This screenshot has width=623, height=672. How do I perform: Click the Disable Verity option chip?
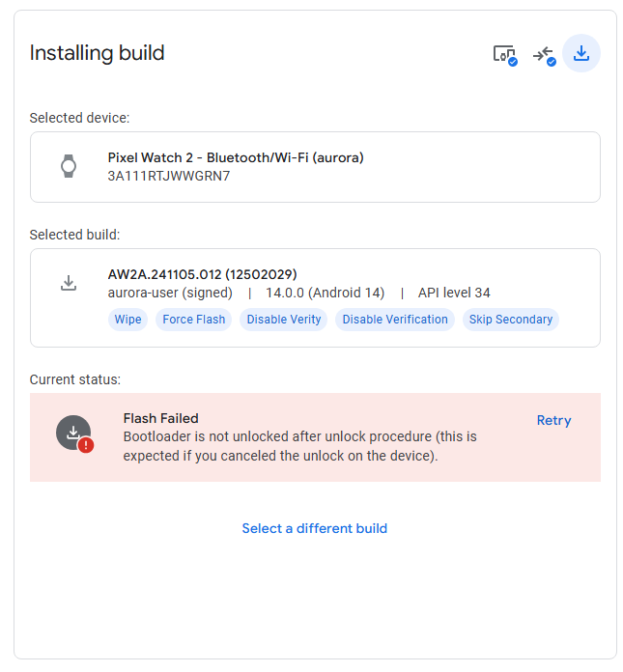[284, 320]
